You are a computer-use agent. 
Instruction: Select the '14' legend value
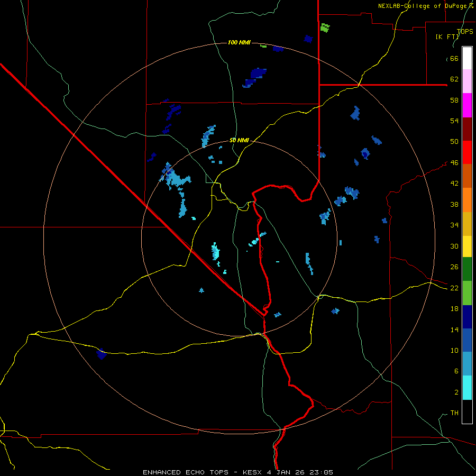click(x=454, y=329)
